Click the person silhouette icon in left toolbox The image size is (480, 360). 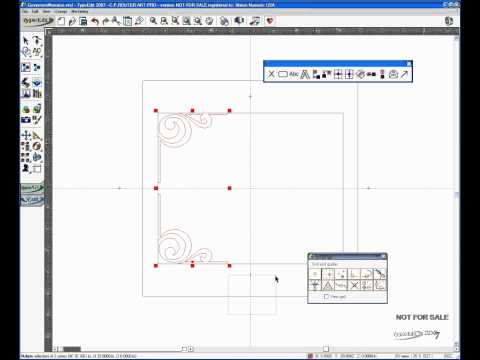click(x=26, y=168)
